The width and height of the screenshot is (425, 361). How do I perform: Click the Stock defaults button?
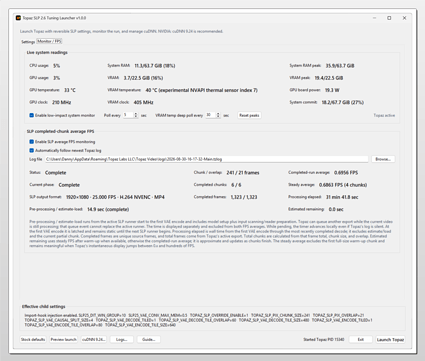[x=33, y=339]
